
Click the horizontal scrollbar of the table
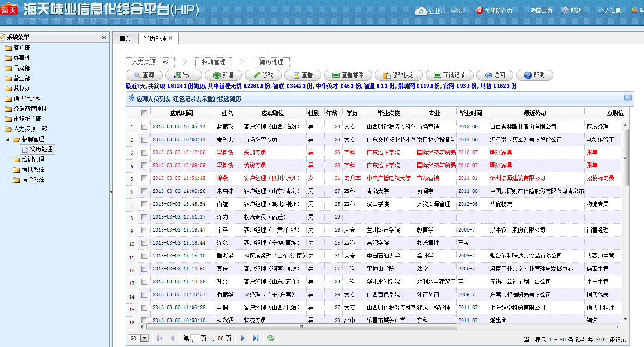click(301, 327)
